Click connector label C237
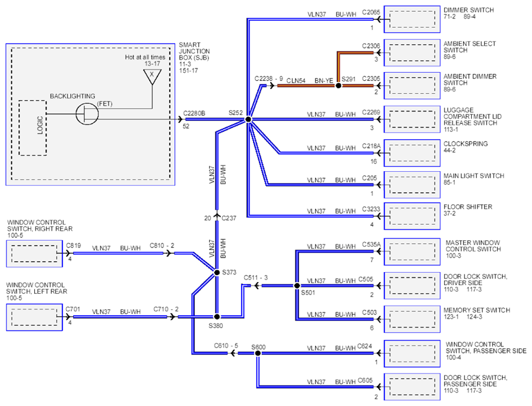 (229, 218)
